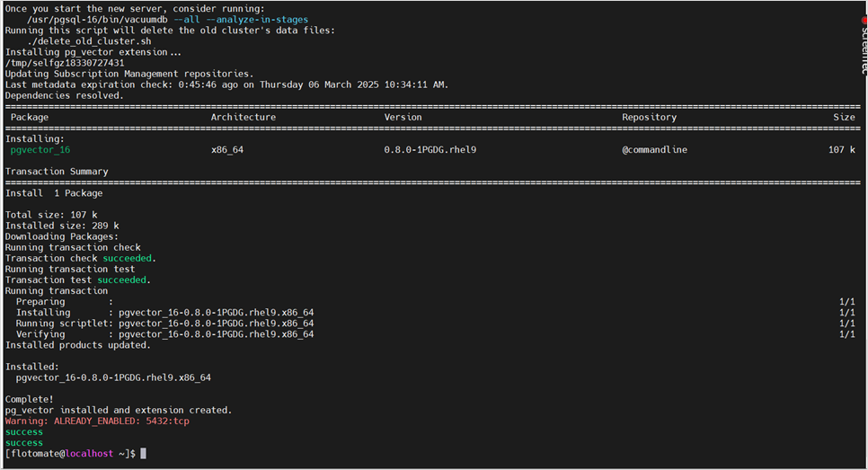
Task: Click the Repository column header
Action: click(649, 118)
